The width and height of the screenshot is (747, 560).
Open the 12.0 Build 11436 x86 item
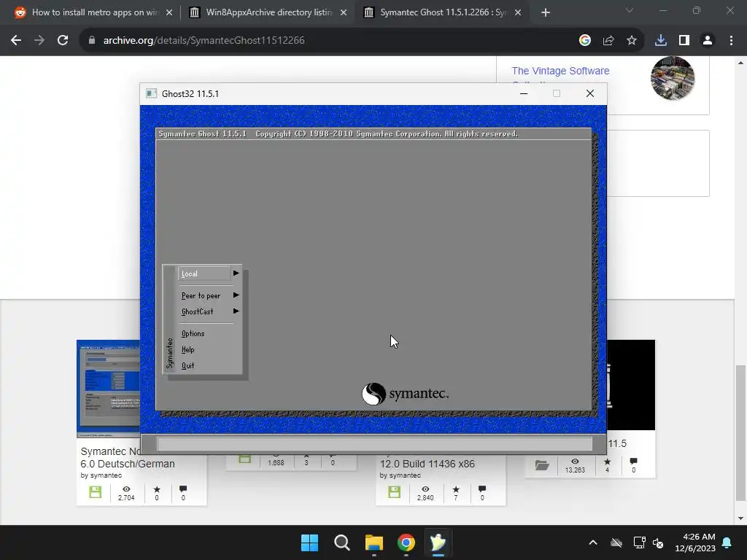pyautogui.click(x=427, y=464)
